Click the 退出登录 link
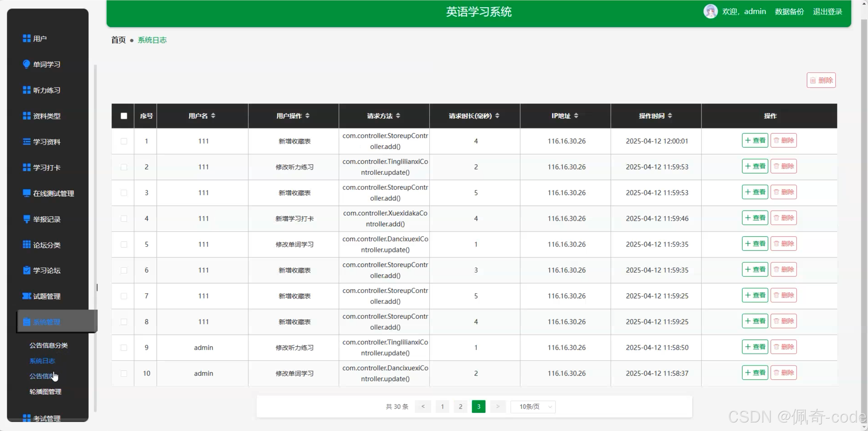 point(827,11)
